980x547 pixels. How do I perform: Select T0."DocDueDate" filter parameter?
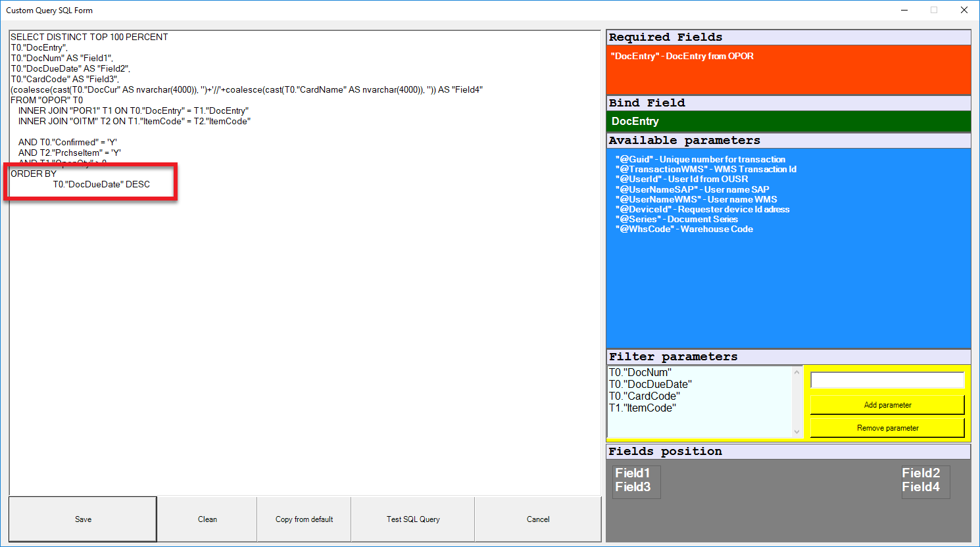[650, 385]
